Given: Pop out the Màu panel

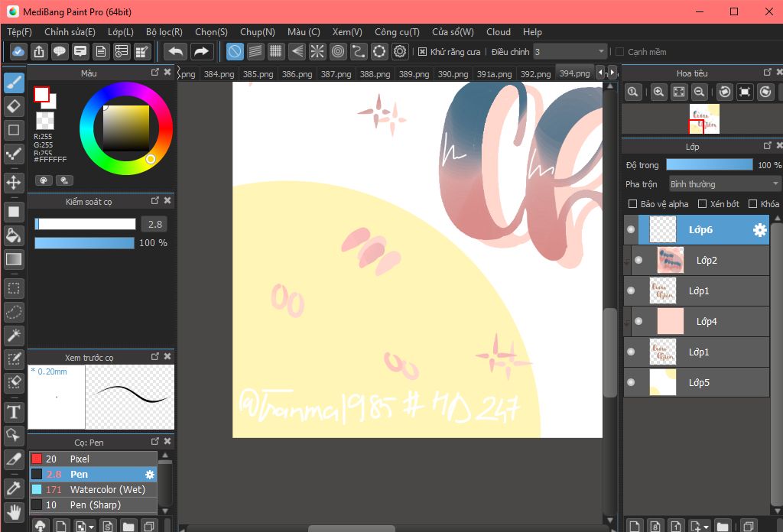Looking at the screenshot, I should point(154,73).
